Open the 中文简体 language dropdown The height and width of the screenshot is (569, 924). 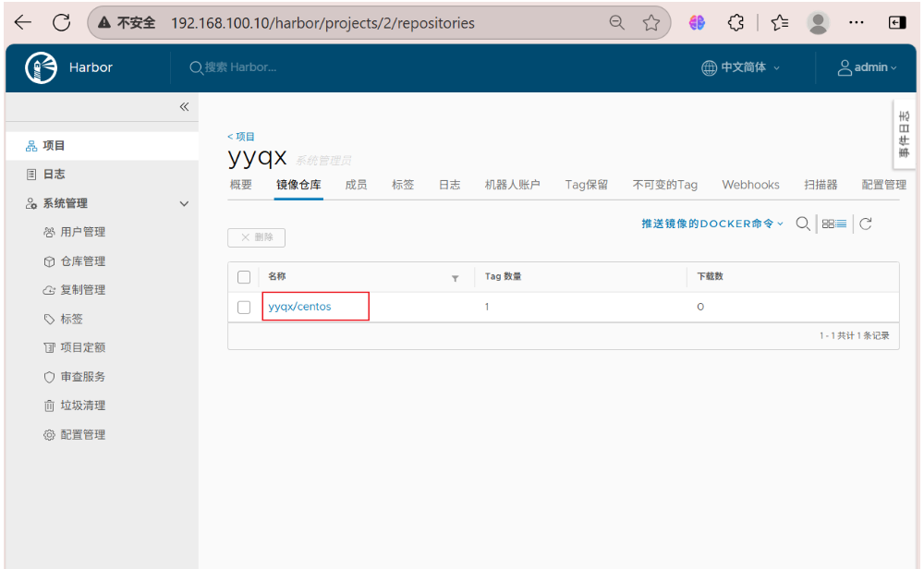tap(741, 67)
